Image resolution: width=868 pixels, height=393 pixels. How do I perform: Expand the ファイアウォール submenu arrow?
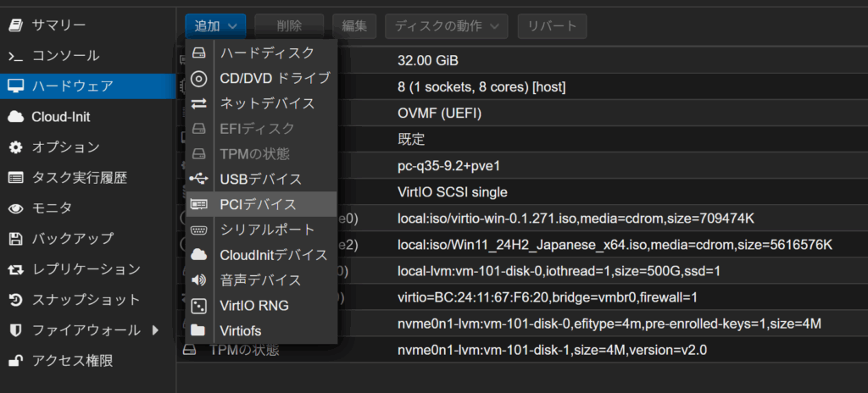pos(155,329)
